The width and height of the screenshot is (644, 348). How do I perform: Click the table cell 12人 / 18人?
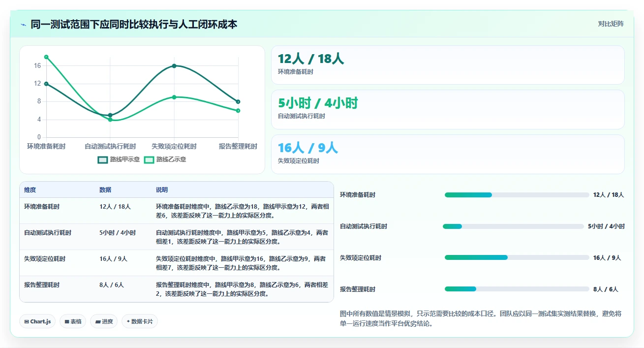(115, 207)
